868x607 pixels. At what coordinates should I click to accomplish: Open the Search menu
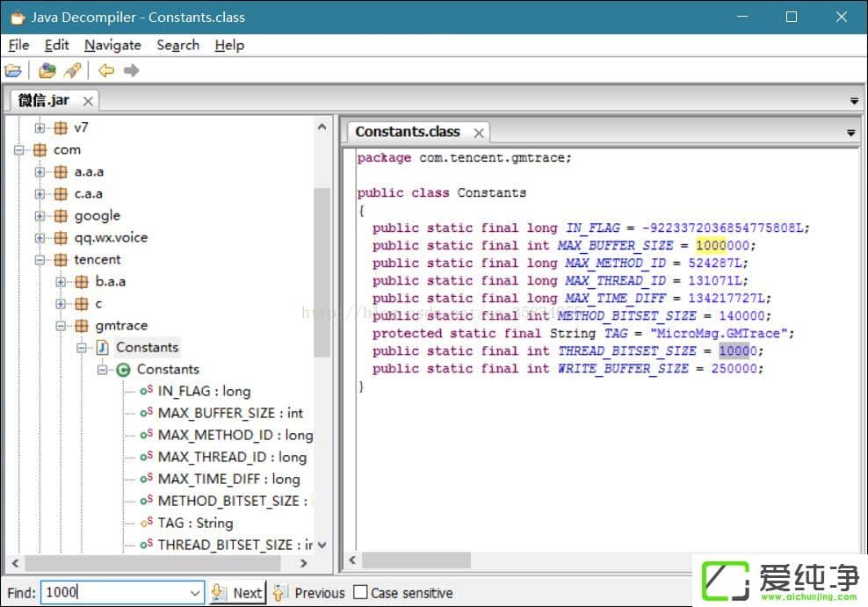(177, 45)
